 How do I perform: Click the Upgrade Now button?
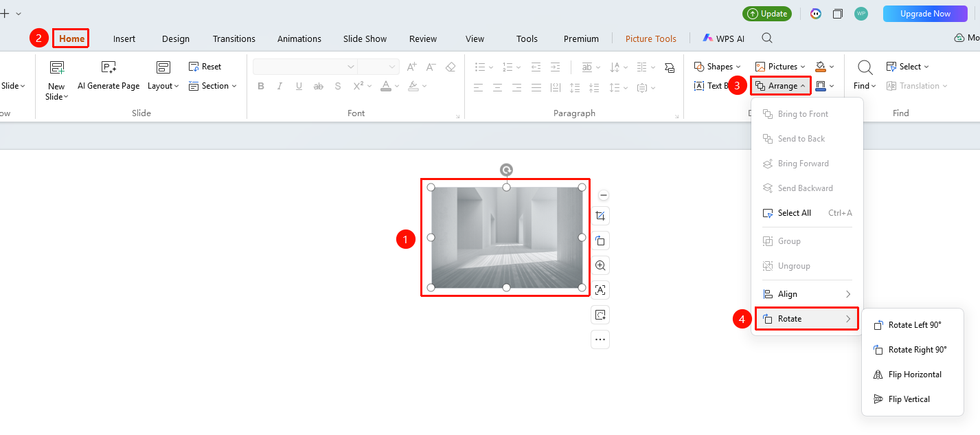coord(925,14)
